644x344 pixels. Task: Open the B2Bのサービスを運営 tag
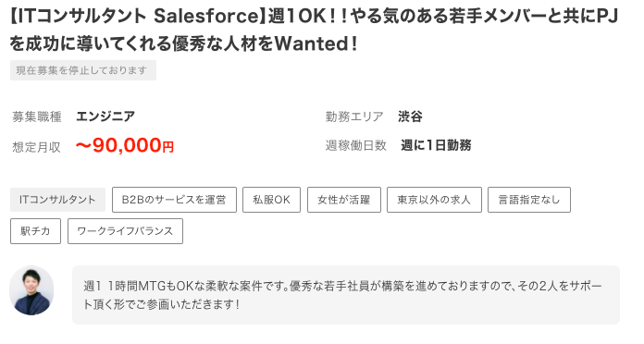click(174, 200)
